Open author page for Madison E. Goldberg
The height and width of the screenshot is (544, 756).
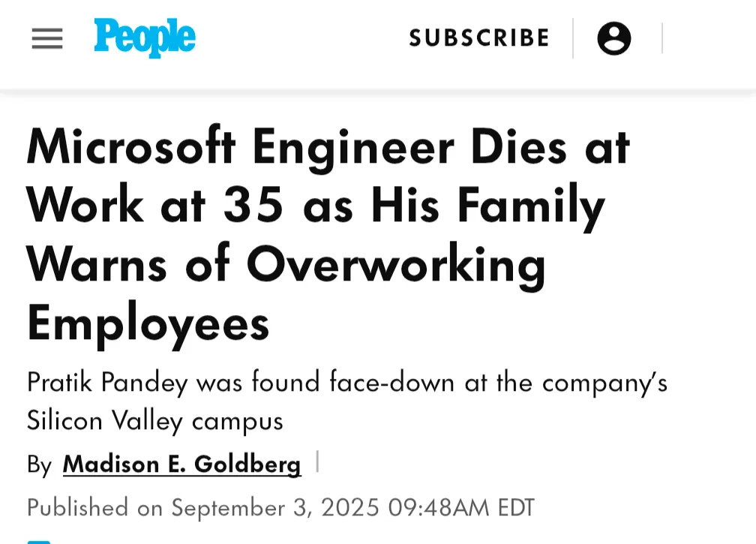(x=181, y=464)
